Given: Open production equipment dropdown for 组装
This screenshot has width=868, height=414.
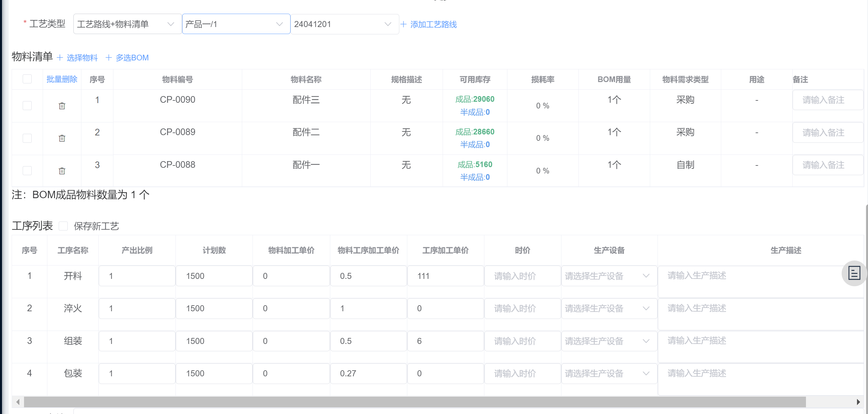Looking at the screenshot, I should coord(609,341).
